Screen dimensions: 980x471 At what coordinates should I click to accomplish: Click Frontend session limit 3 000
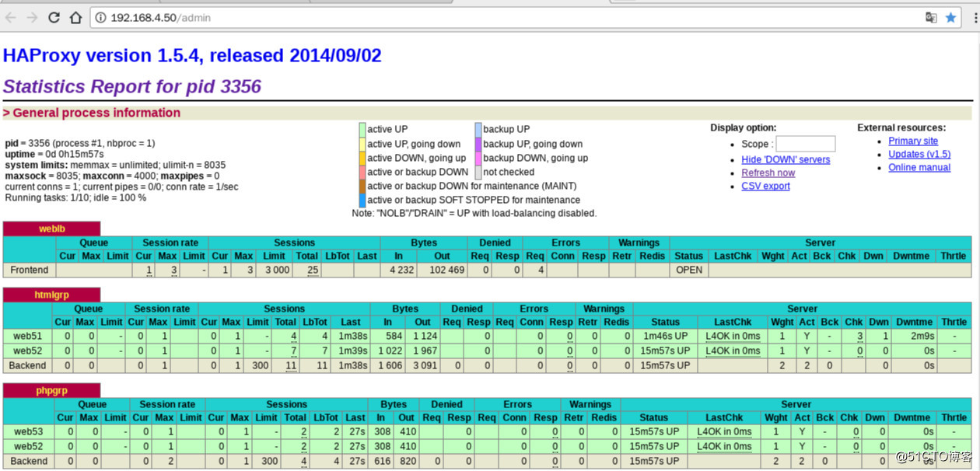click(275, 270)
